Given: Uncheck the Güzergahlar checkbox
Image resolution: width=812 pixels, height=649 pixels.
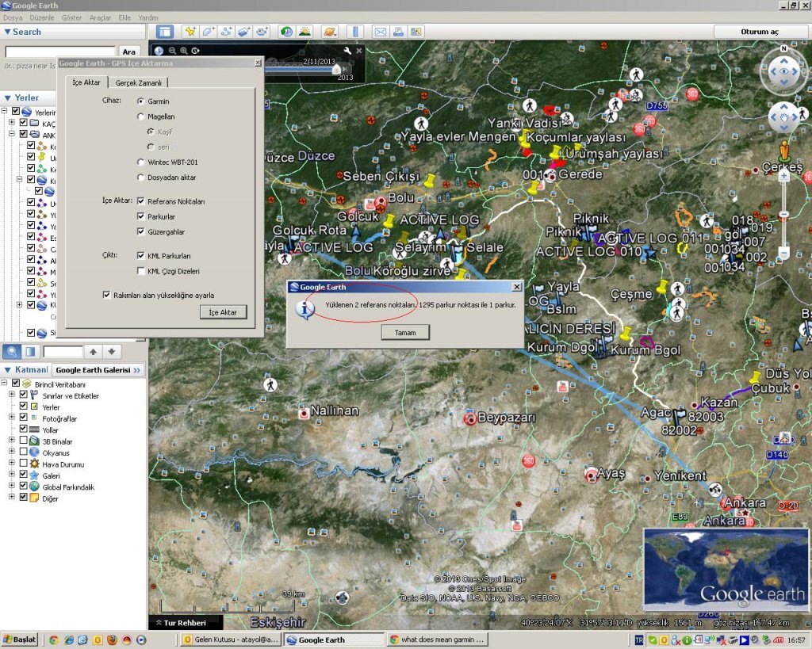Looking at the screenshot, I should click(140, 231).
